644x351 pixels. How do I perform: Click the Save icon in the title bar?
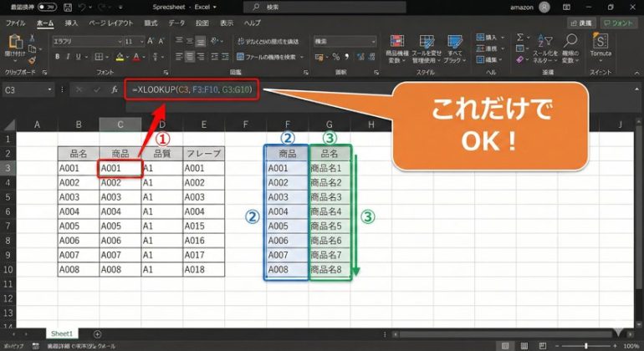(x=68, y=7)
